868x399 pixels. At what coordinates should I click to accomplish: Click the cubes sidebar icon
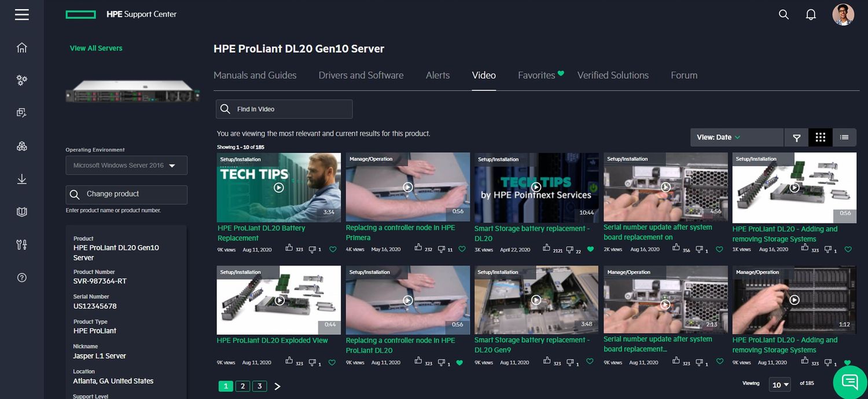[x=22, y=146]
